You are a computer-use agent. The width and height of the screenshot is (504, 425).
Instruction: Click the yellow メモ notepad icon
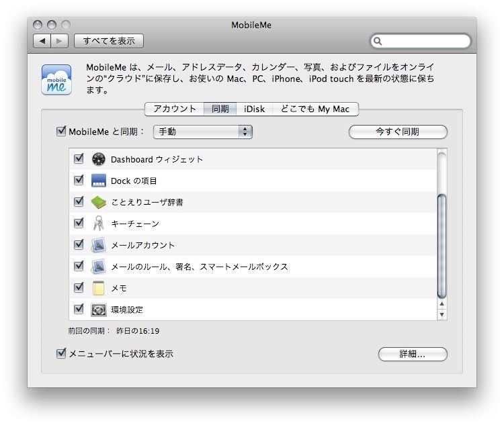click(x=98, y=288)
